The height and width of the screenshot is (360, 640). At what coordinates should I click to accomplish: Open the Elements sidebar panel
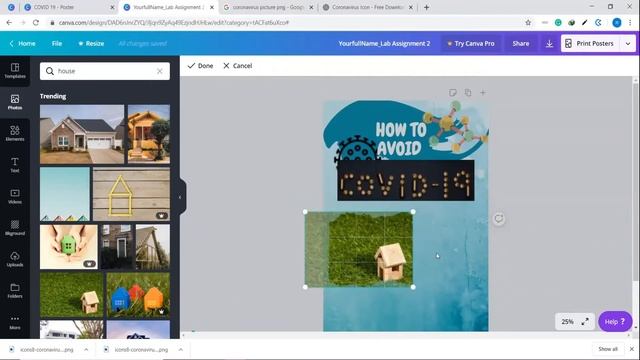point(15,133)
